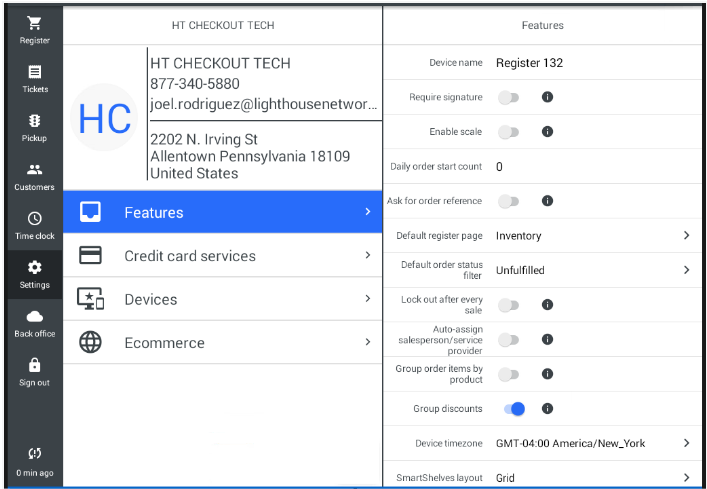Open the Ecommerce settings row
Image resolution: width=707 pixels, height=489 pixels.
coord(222,343)
